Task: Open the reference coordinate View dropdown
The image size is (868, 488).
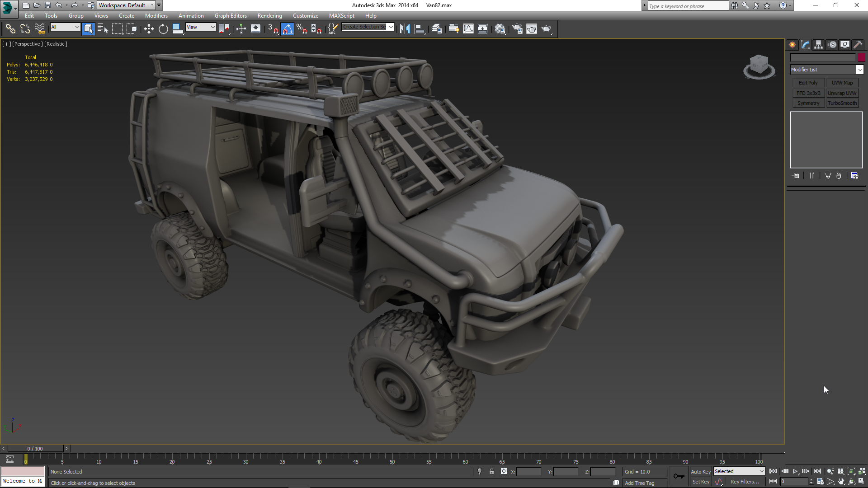Action: point(201,27)
